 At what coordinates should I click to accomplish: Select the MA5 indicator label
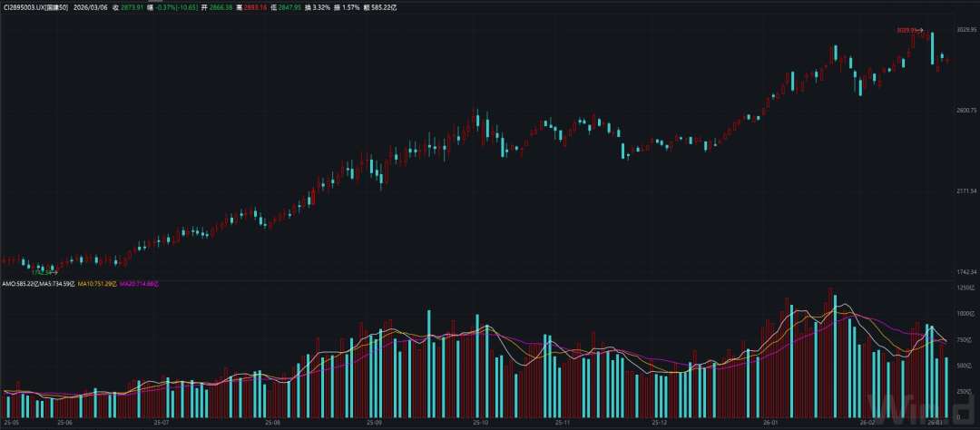click(x=56, y=284)
